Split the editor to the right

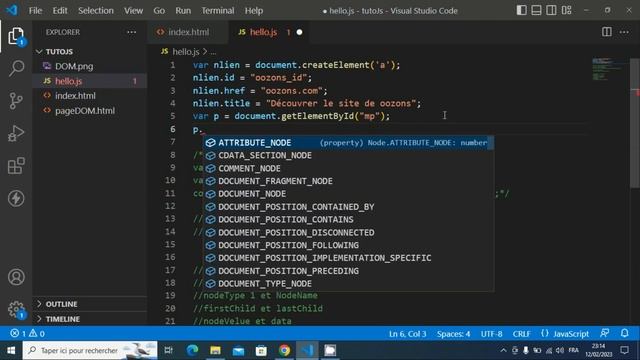tap(607, 32)
